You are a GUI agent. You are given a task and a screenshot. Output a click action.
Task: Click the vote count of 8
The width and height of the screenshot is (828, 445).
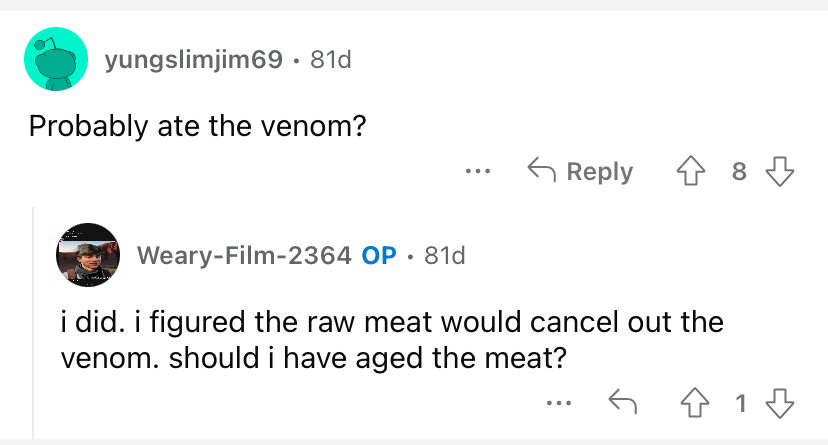(739, 171)
